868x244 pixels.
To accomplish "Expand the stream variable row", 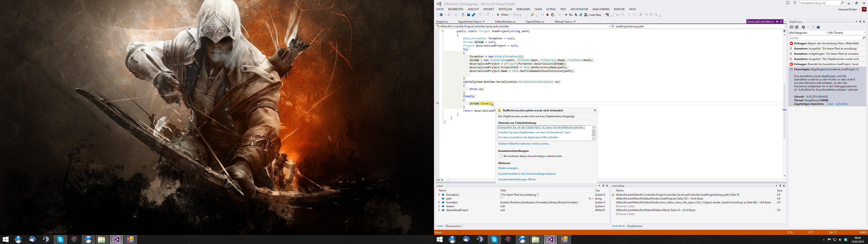I will [x=439, y=206].
